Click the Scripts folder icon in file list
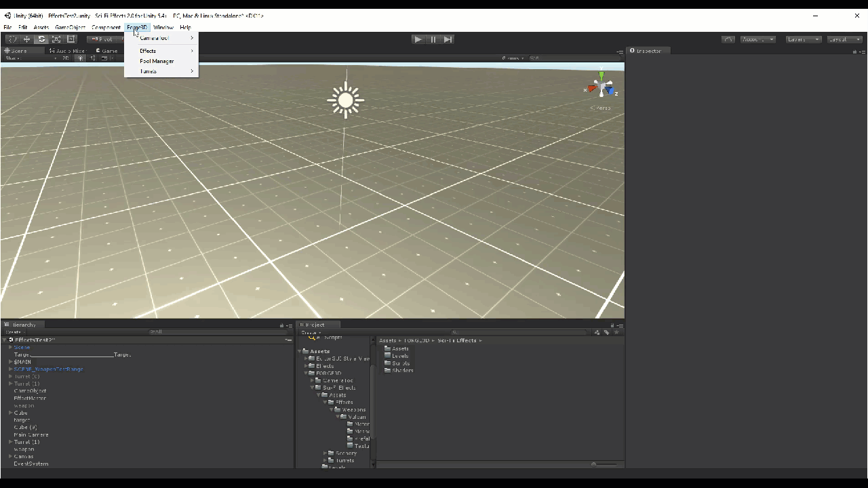Screen dimensions: 868x488 [388, 363]
